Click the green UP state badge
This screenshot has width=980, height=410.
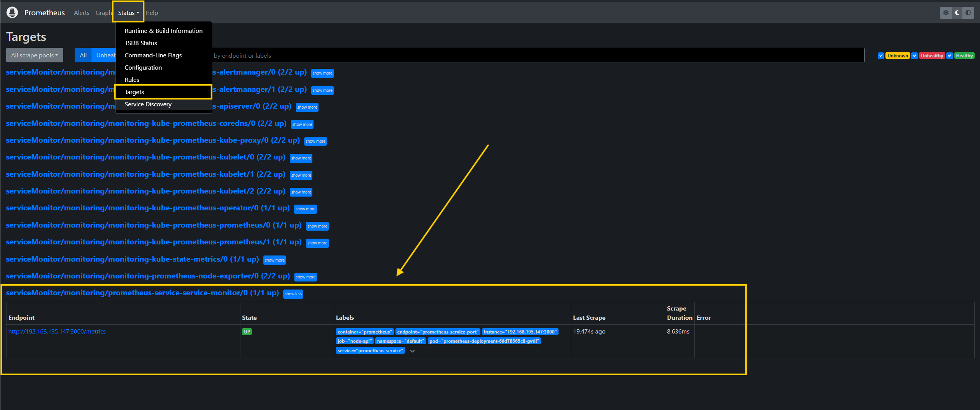coord(247,332)
